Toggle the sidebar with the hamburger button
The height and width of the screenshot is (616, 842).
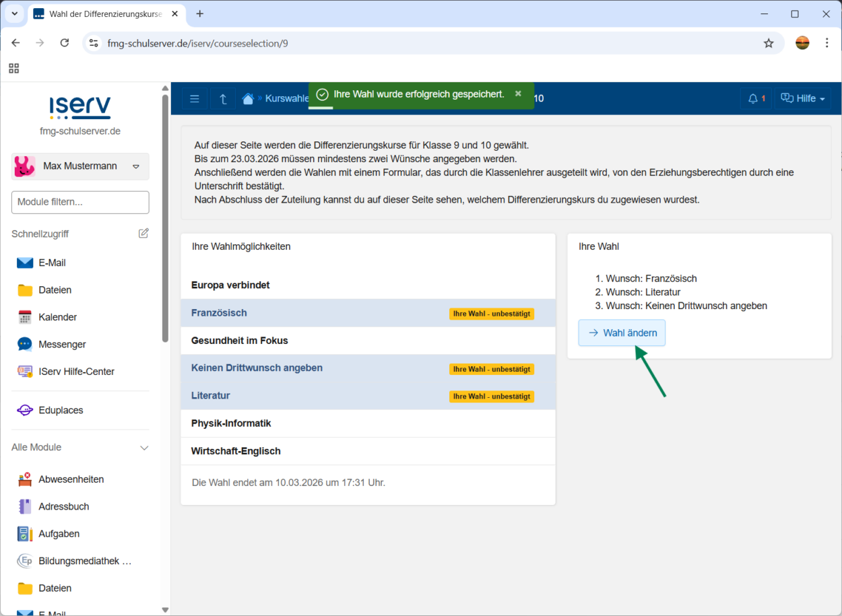195,99
